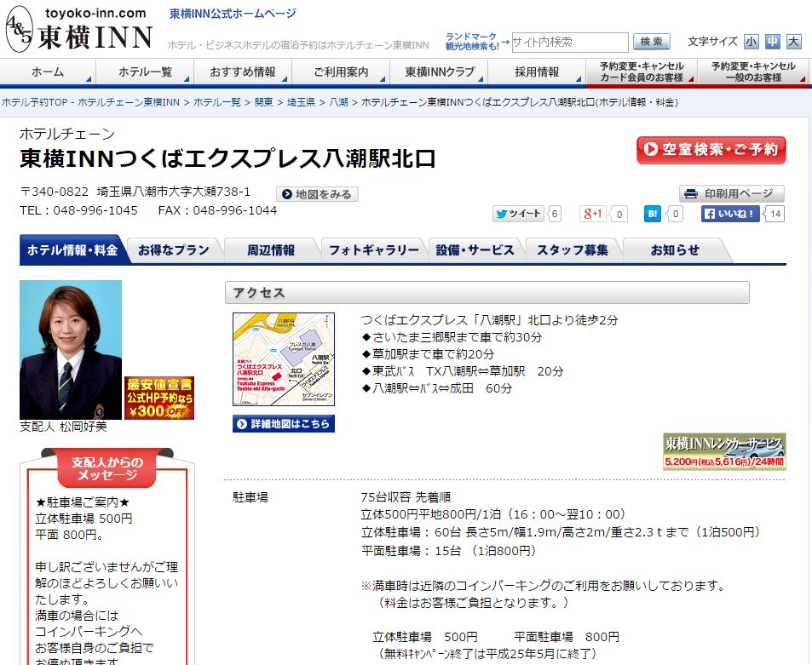Image resolution: width=812 pixels, height=665 pixels.
Task: Click the address 埼玉県八潮市大字大瀬738-1
Action: 174,192
